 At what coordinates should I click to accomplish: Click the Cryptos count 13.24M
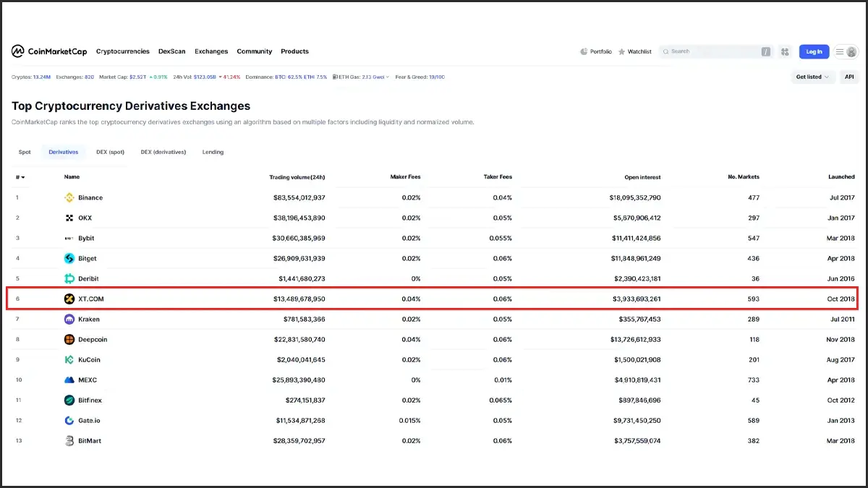pos(42,77)
